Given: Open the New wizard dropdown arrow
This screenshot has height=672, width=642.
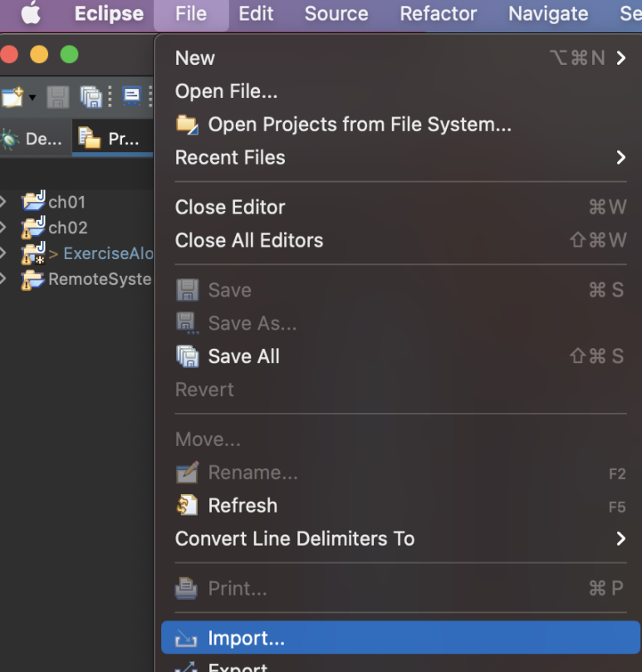Looking at the screenshot, I should pos(32,98).
